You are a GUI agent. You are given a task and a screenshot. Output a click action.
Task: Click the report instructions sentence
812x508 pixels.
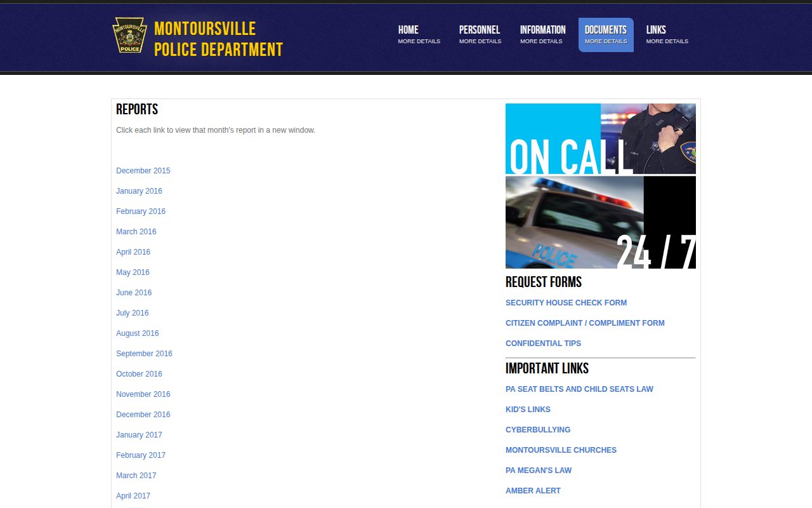pos(216,130)
